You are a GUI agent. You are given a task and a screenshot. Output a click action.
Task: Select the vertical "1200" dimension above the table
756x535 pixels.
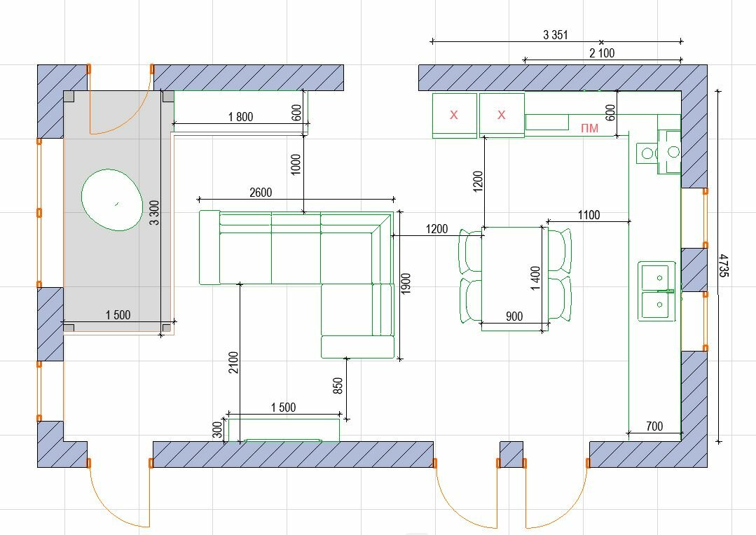coord(478,181)
